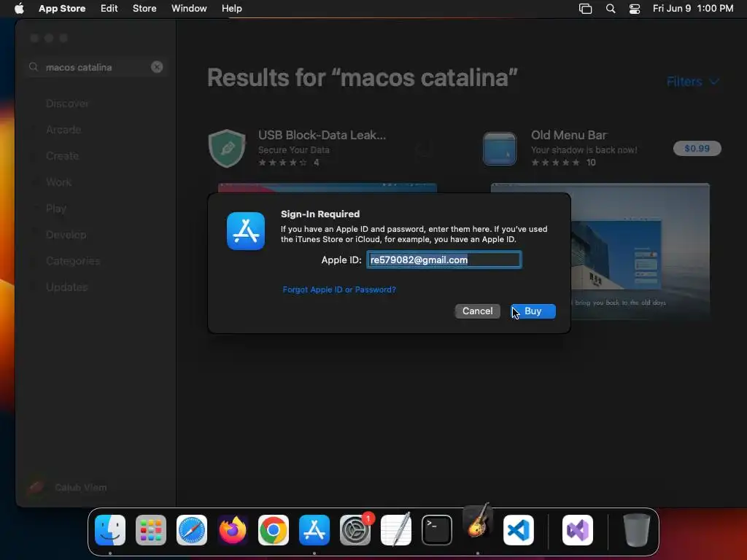
Task: Open the Store menu
Action: point(144,9)
